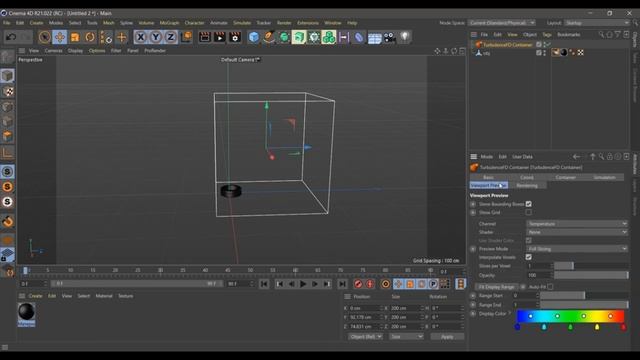Click the Fit Display Range button
This screenshot has width=640, height=360.
click(x=496, y=287)
